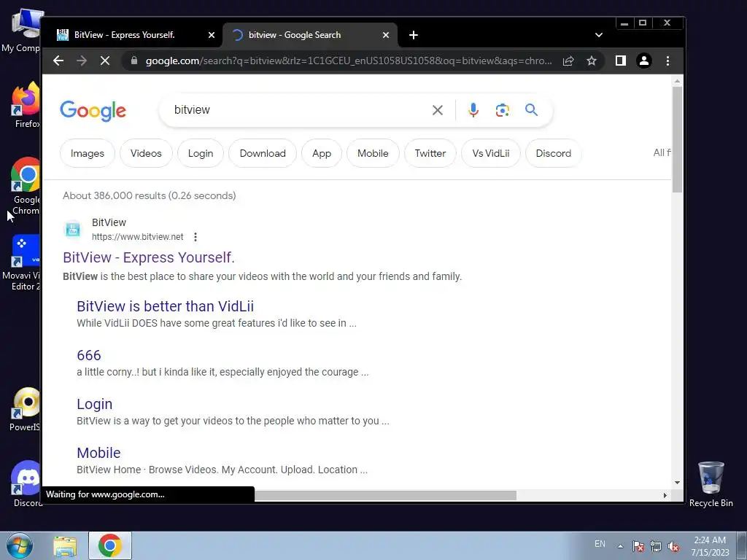Image resolution: width=747 pixels, height=560 pixels.
Task: Open Chrome's three-dot menu
Action: [667, 61]
